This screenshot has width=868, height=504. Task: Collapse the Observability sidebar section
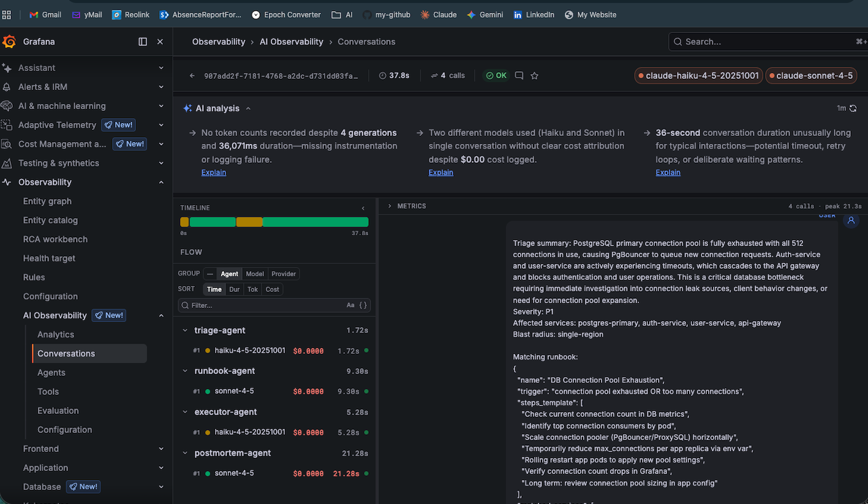161,182
